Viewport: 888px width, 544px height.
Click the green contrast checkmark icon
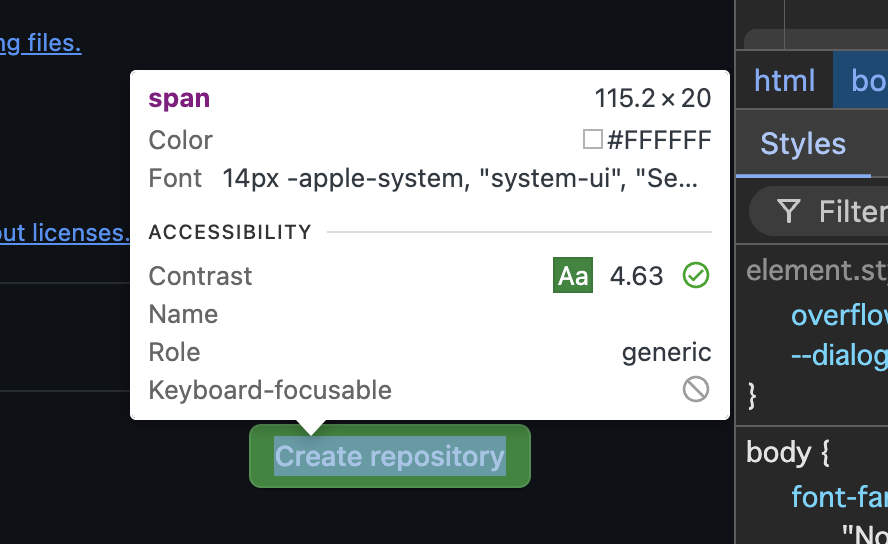pos(695,275)
